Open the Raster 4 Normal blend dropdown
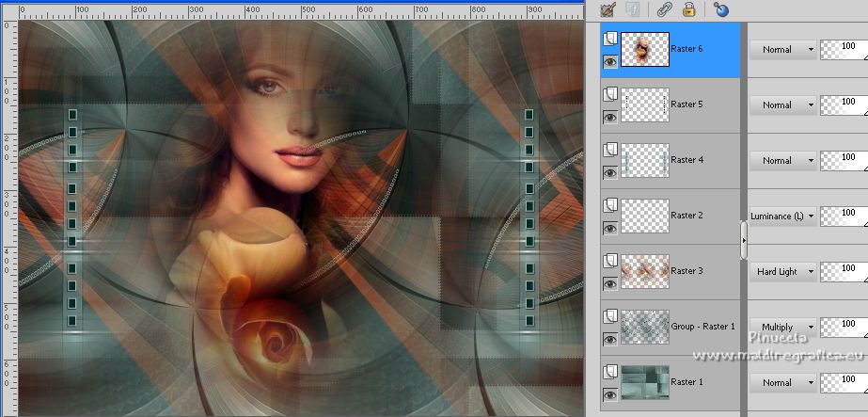 [x=783, y=160]
